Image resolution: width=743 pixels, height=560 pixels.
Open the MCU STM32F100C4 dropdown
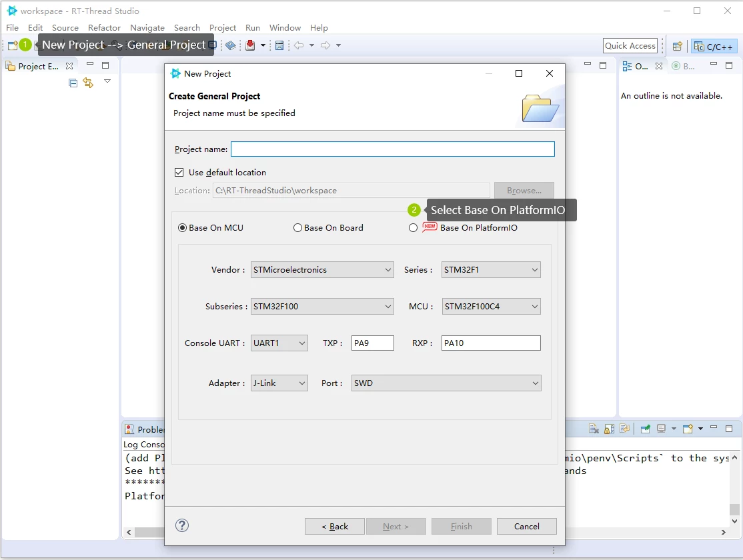click(x=492, y=307)
